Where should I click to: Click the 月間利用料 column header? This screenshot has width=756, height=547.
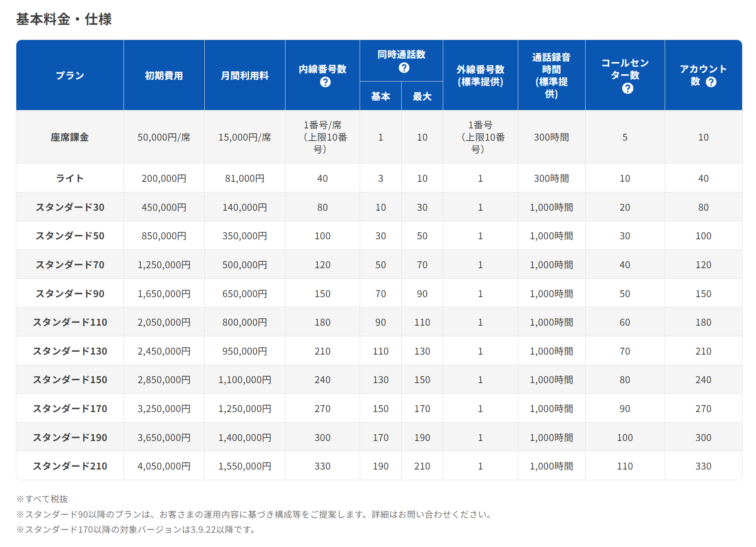pos(244,75)
